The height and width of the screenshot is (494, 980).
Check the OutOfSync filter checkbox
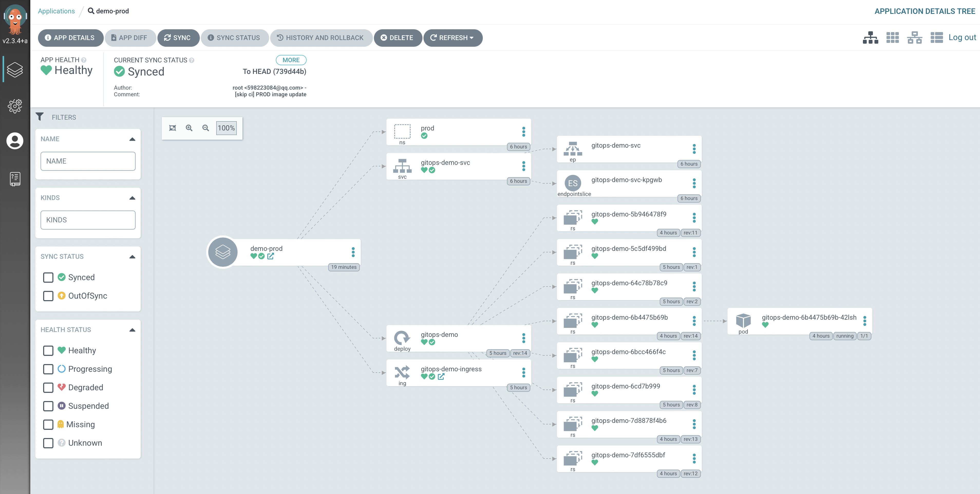pyautogui.click(x=48, y=296)
